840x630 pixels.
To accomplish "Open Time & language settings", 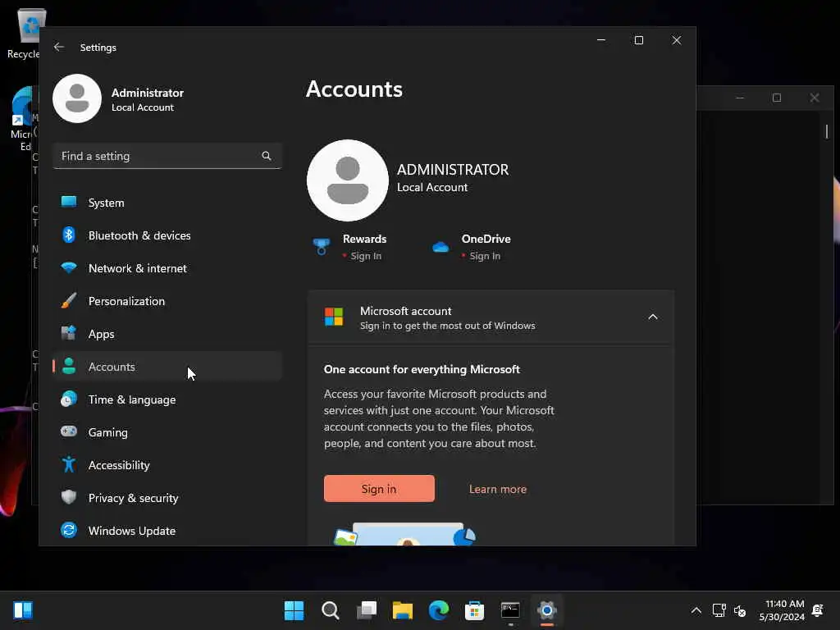I will tap(167, 399).
